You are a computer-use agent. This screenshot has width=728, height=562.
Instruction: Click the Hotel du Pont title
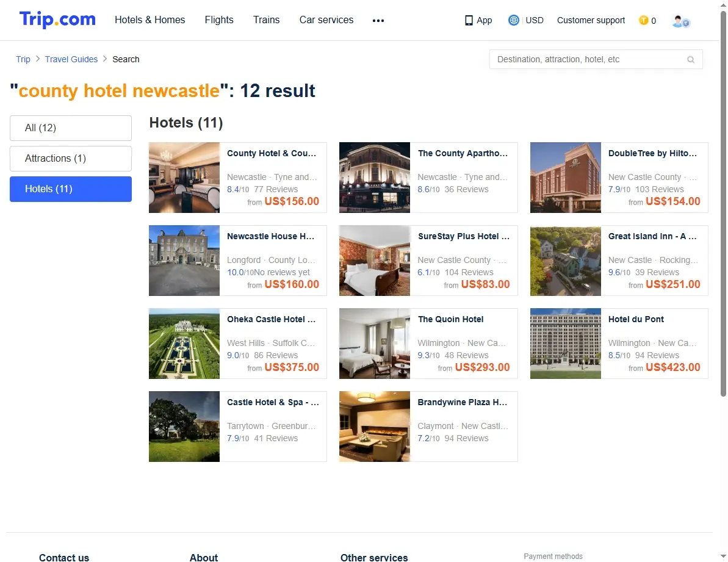[636, 320]
